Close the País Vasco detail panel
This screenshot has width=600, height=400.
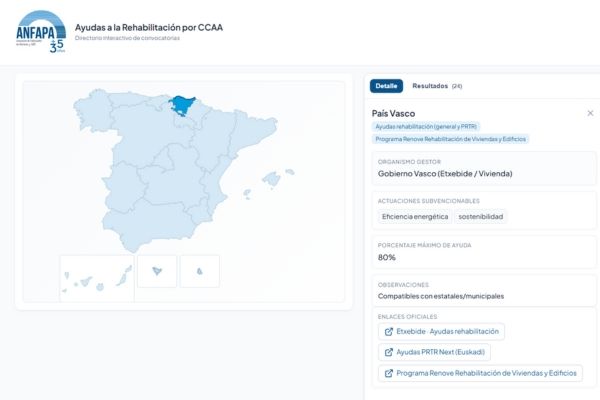click(590, 113)
